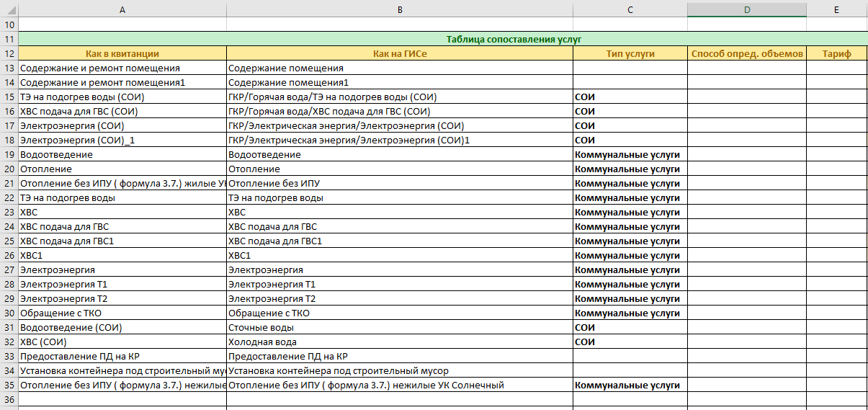Select cell 'Электроэнергия (СОИ)_1' in column A

[x=122, y=140]
